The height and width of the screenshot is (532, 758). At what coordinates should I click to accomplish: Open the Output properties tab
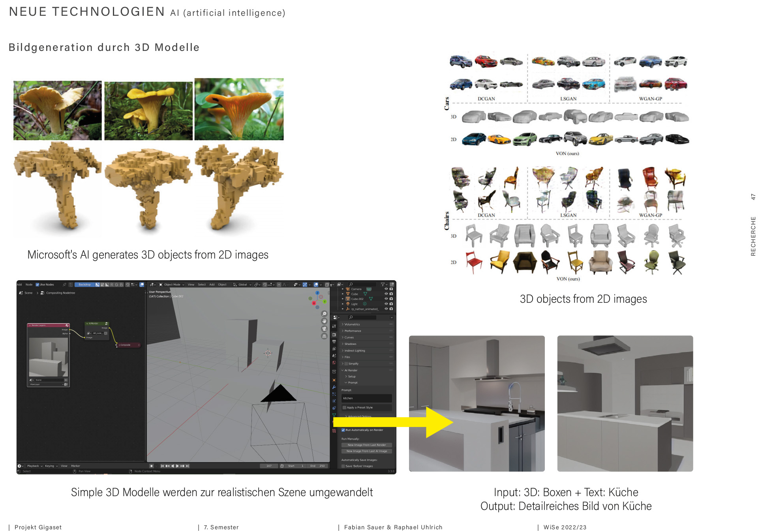tap(334, 342)
